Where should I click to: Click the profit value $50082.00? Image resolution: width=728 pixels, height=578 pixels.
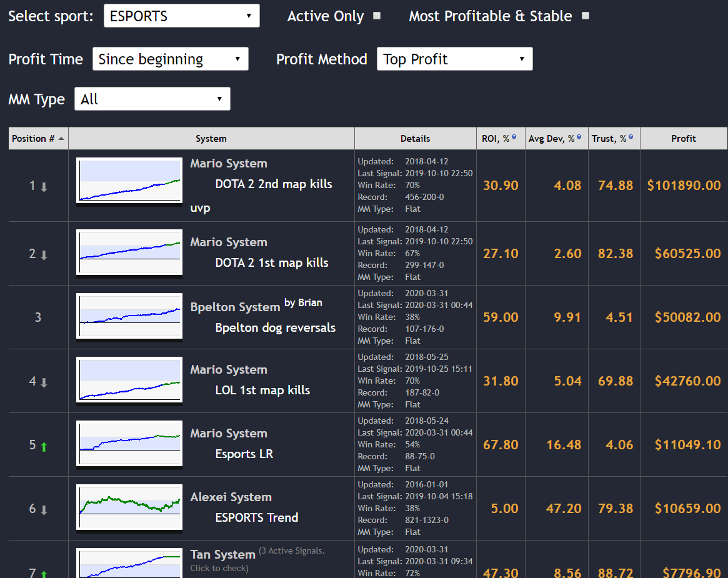pos(687,317)
